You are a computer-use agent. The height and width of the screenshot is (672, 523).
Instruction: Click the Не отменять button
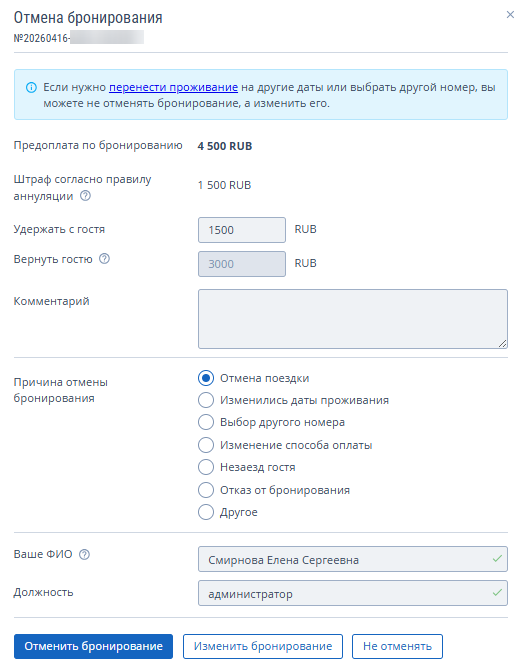[x=397, y=646]
